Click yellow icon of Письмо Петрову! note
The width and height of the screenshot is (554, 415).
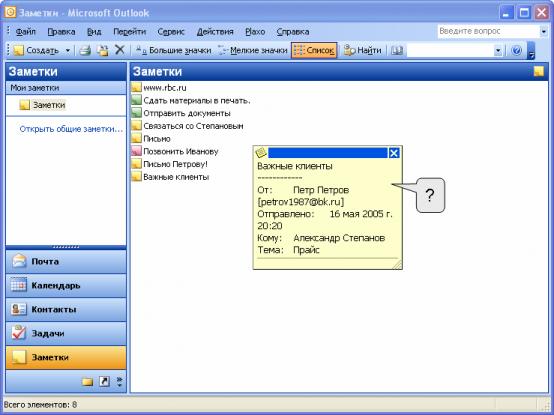136,164
